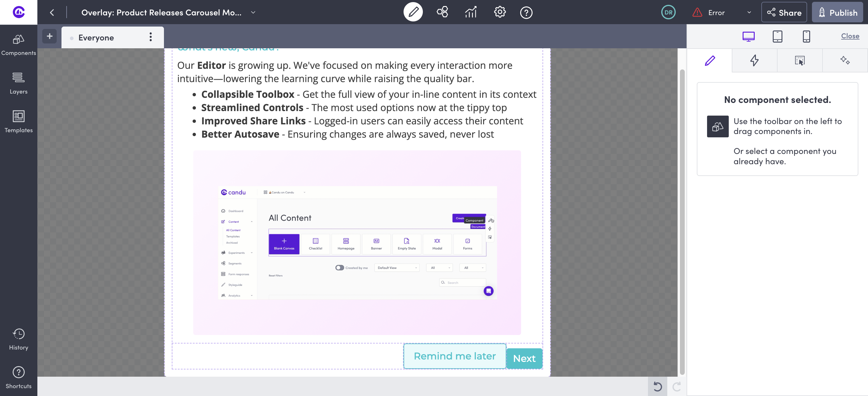Expand the overlay title dropdown

tap(253, 12)
